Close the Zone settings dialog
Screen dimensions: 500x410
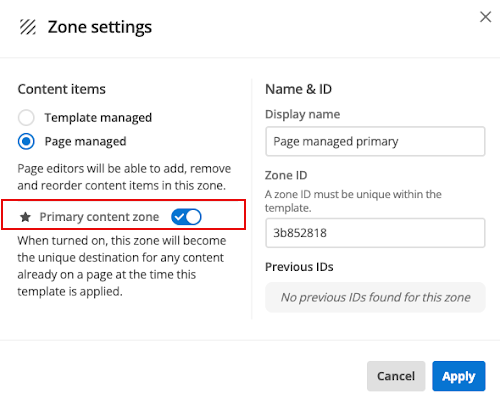tap(485, 17)
